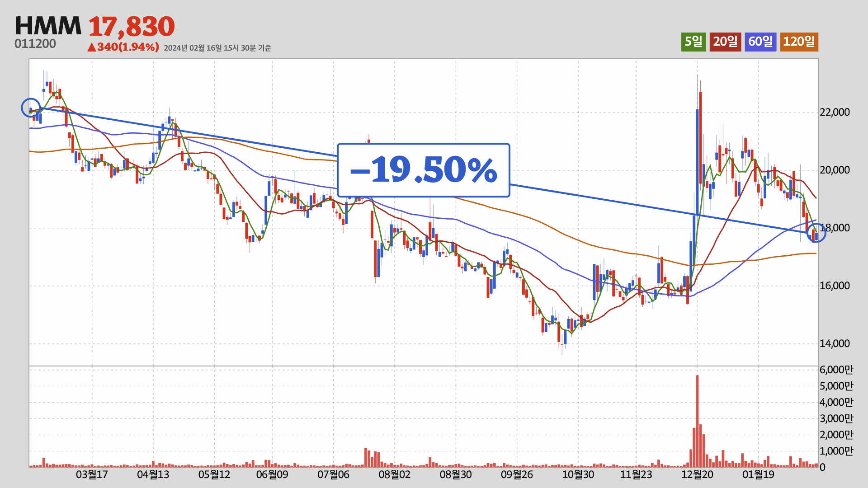Click the change value ▲340(1.94%)
The image size is (868, 488).
[x=123, y=47]
